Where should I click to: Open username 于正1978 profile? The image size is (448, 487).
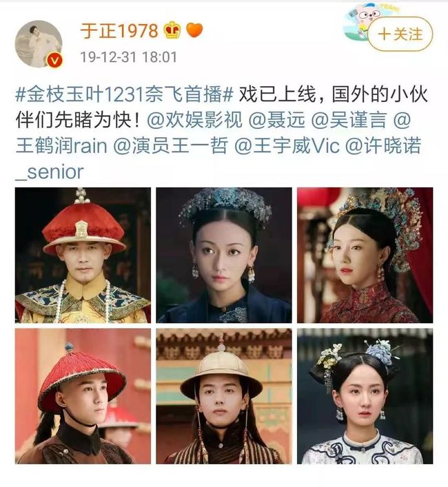[x=119, y=30]
